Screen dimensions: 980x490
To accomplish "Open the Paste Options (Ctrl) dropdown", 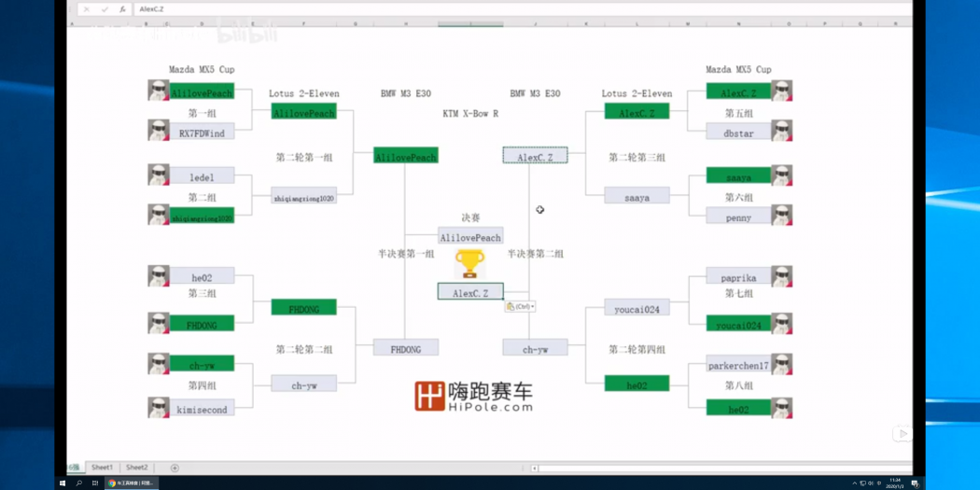I will tap(520, 306).
